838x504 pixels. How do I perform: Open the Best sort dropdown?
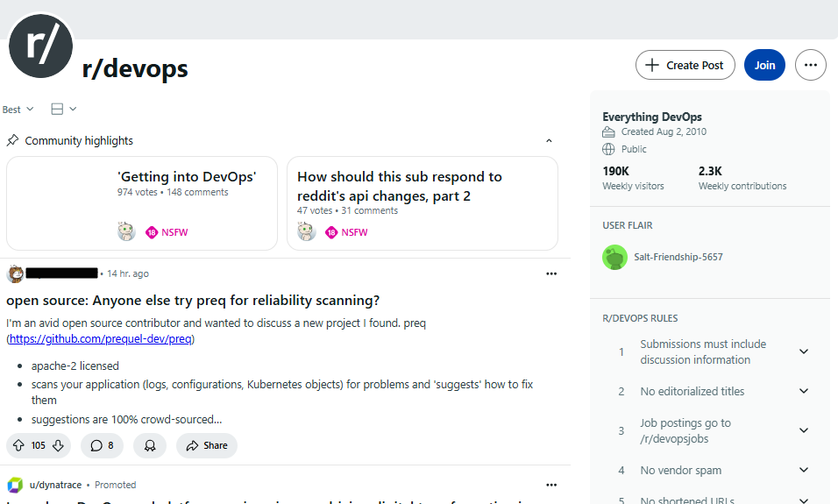(x=18, y=110)
